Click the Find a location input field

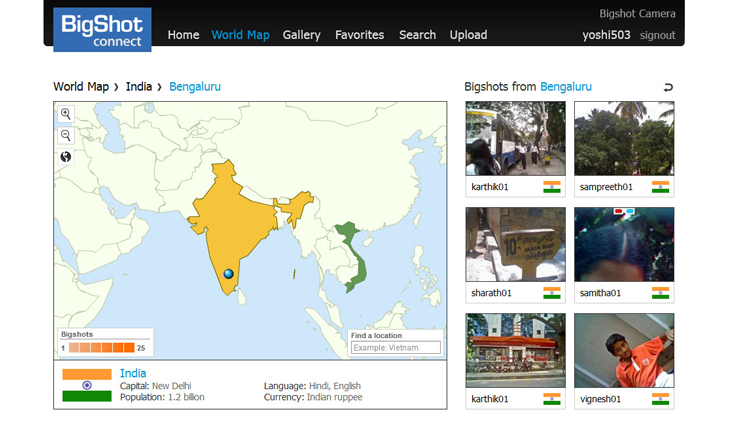tap(395, 348)
